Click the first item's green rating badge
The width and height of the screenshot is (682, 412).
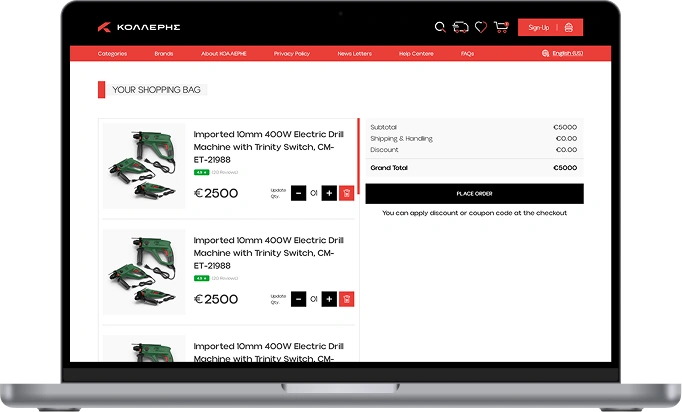click(201, 172)
